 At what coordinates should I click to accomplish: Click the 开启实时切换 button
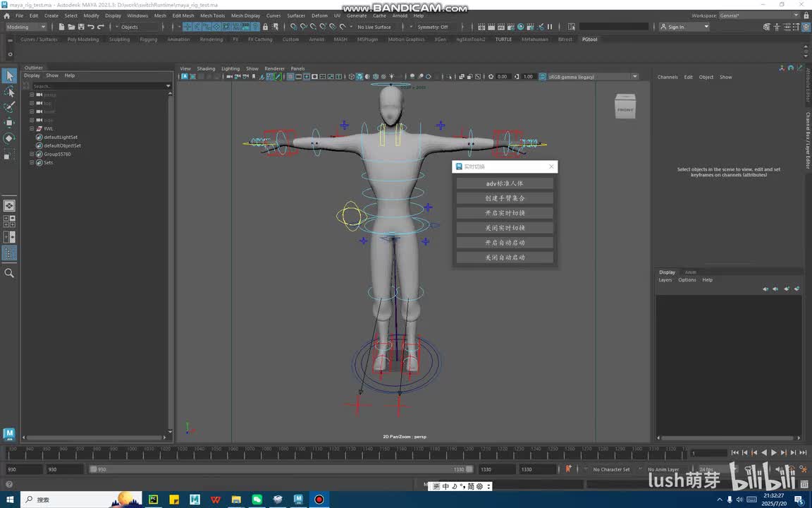coord(505,213)
